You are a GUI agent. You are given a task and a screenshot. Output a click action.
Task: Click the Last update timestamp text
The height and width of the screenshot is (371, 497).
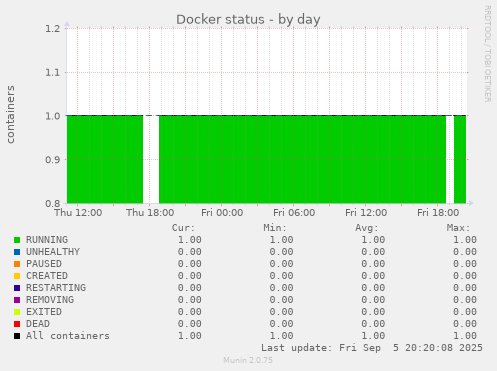372,348
